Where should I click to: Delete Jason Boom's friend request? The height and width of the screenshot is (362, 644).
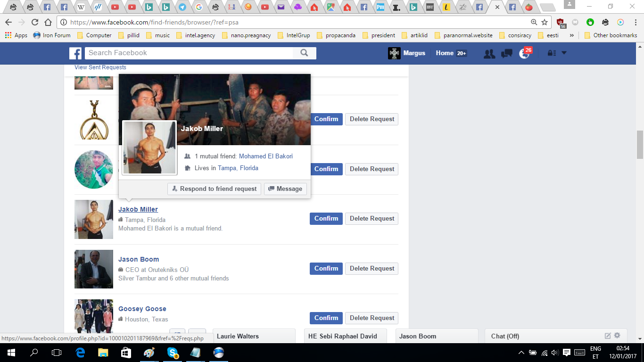tap(372, 269)
